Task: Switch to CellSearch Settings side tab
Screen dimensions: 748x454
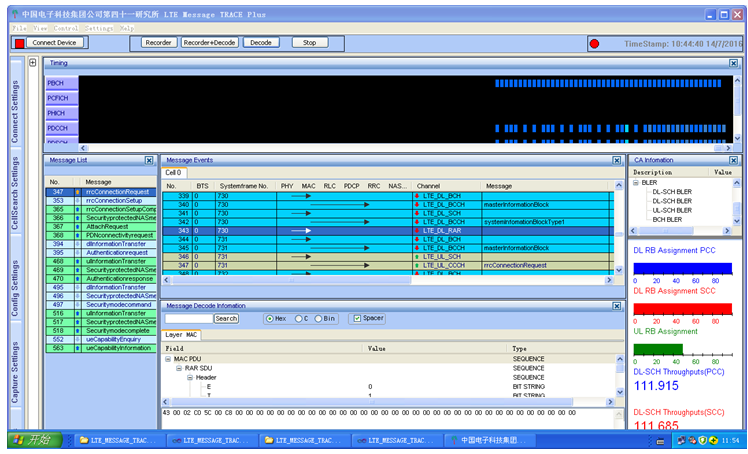Action: point(16,194)
